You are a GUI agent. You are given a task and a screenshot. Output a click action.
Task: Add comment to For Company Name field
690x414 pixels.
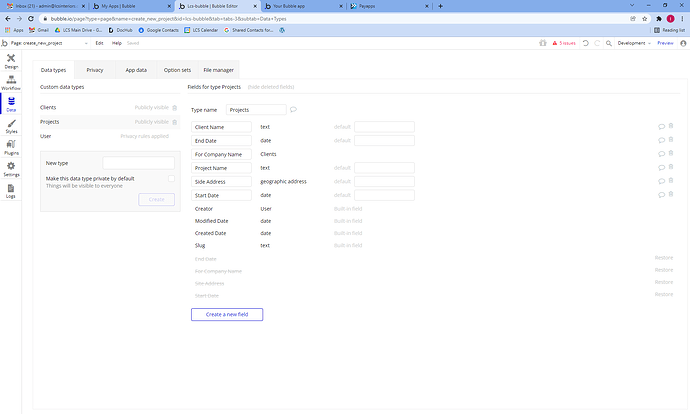[x=661, y=154]
